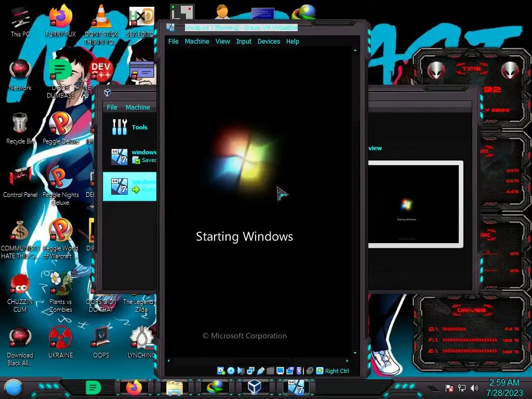This screenshot has width=532, height=399.
Task: Open Peggle World of Warcraft shortcut
Action: [61, 239]
